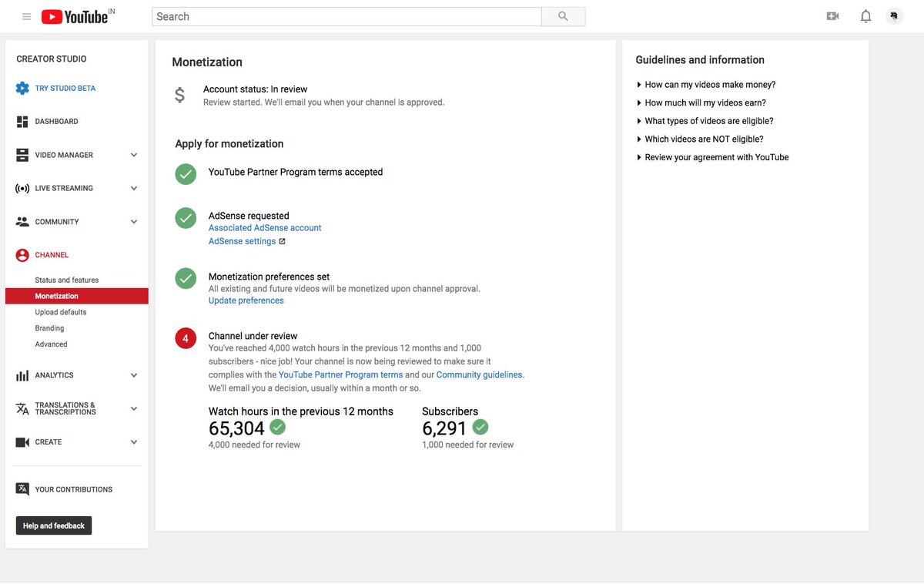Expand "How much will my videos earn?"

[x=701, y=102]
